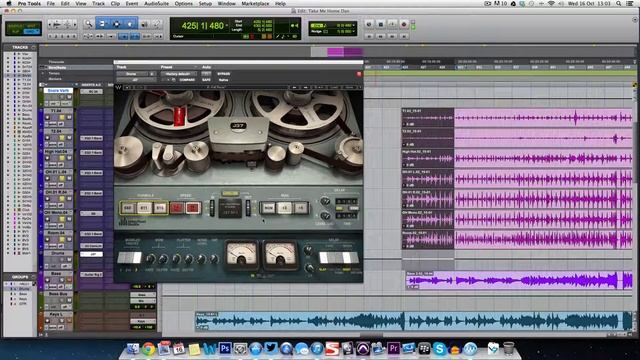Screen dimensions: 640x360
Task: Open the factory default preset dropdown
Action: pos(178,74)
